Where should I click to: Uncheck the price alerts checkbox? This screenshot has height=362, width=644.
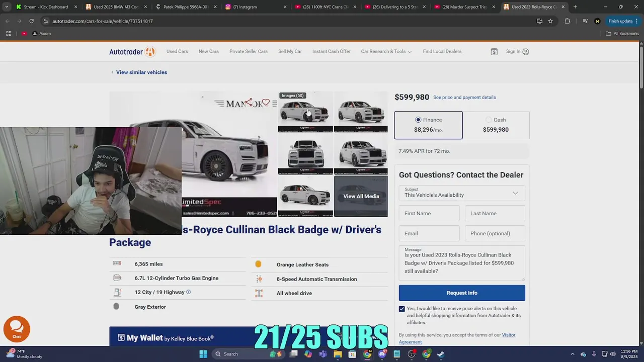tap(402, 309)
